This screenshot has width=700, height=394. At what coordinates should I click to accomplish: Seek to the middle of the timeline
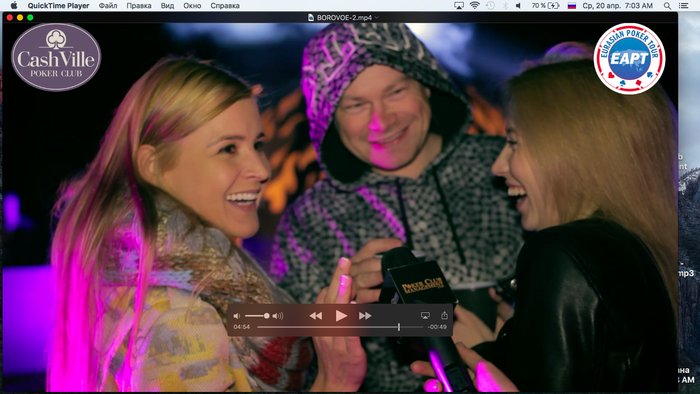(340, 327)
